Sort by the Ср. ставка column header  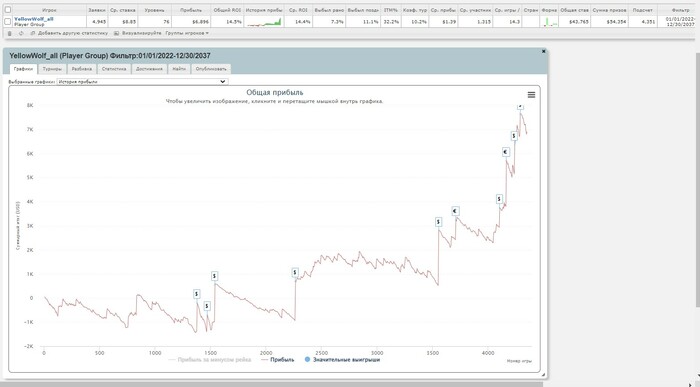tap(122, 10)
